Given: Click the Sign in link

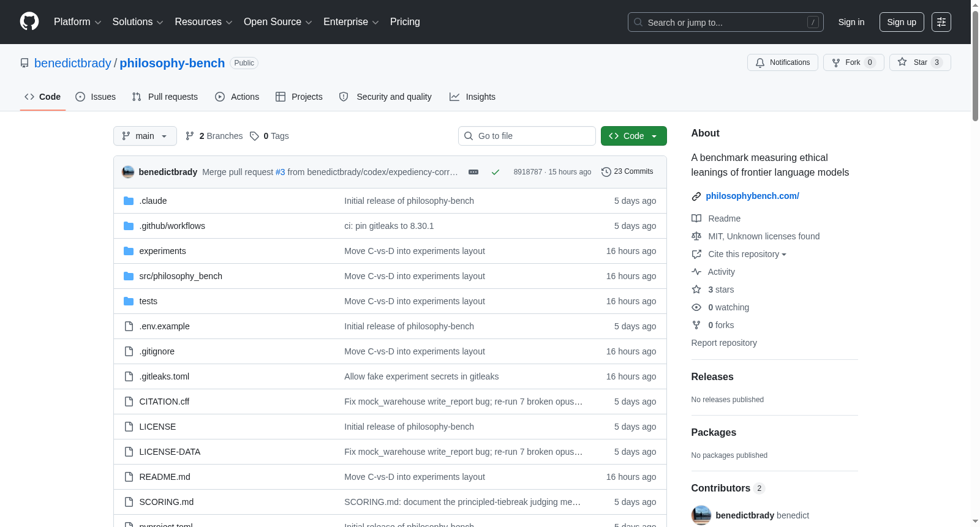Looking at the screenshot, I should tap(851, 22).
